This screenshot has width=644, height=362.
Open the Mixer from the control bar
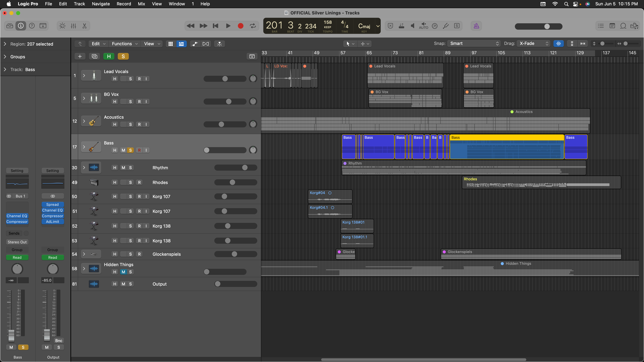tap(73, 26)
